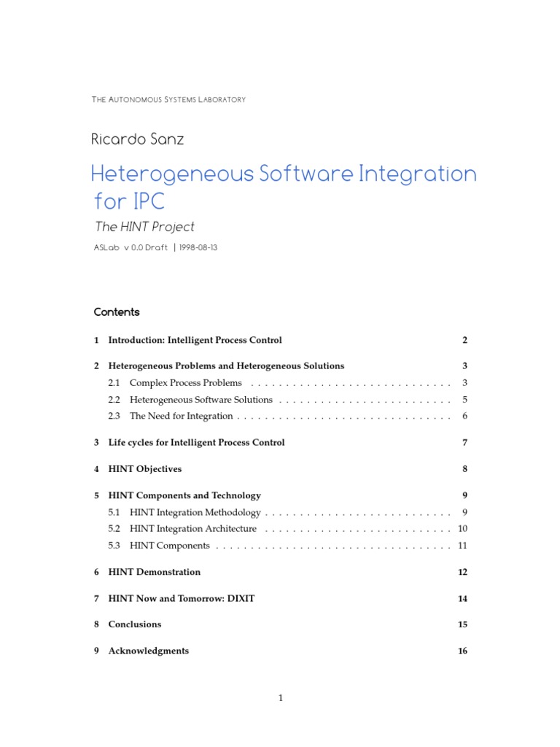Open the 'HINT Demonstration' contents entry
Image resolution: width=560 pixels, height=747 pixels.
tap(155, 572)
